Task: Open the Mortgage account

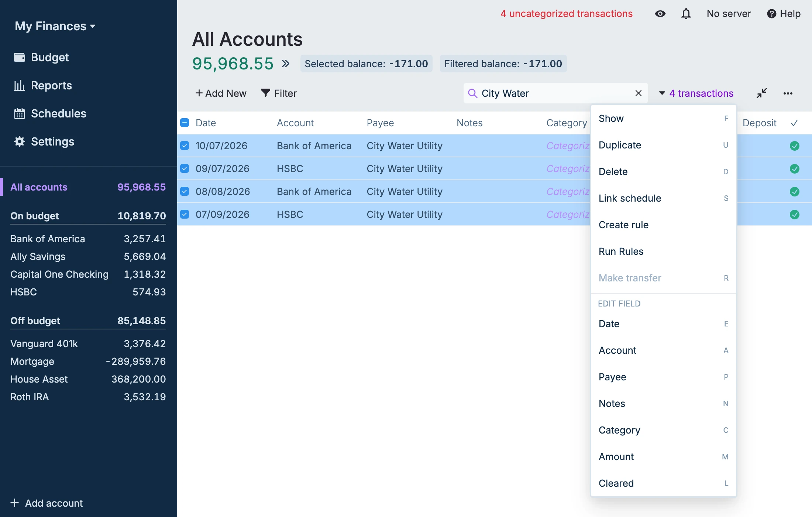Action: 88,362
